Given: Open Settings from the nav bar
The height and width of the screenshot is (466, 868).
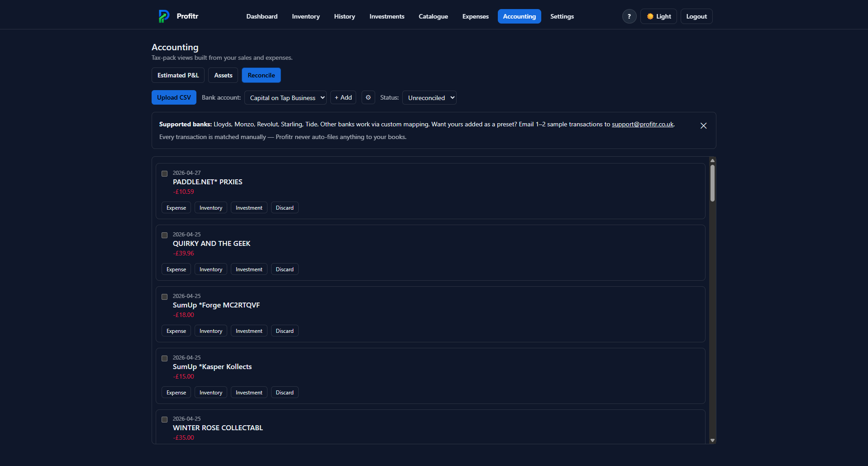Looking at the screenshot, I should tap(562, 16).
